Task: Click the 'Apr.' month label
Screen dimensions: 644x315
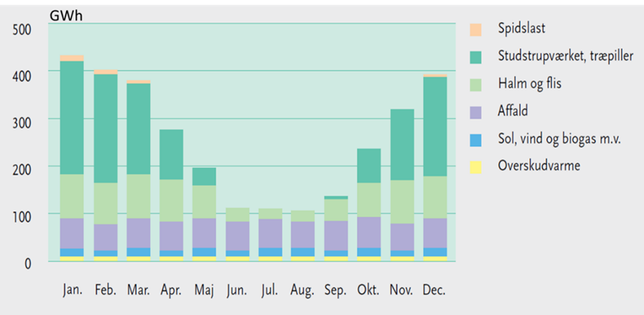Action: tap(172, 290)
